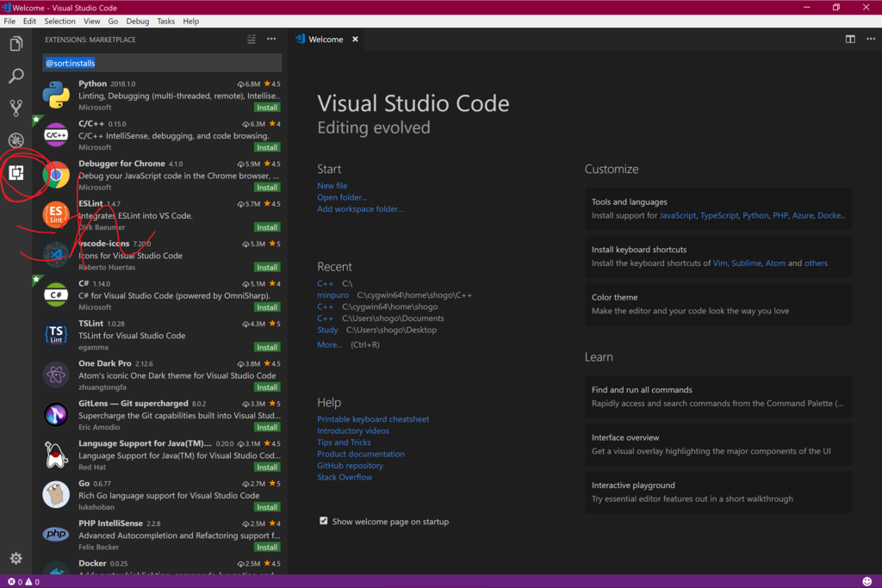Open the Debug view in activity bar
Image resolution: width=882 pixels, height=588 pixels.
tap(16, 140)
